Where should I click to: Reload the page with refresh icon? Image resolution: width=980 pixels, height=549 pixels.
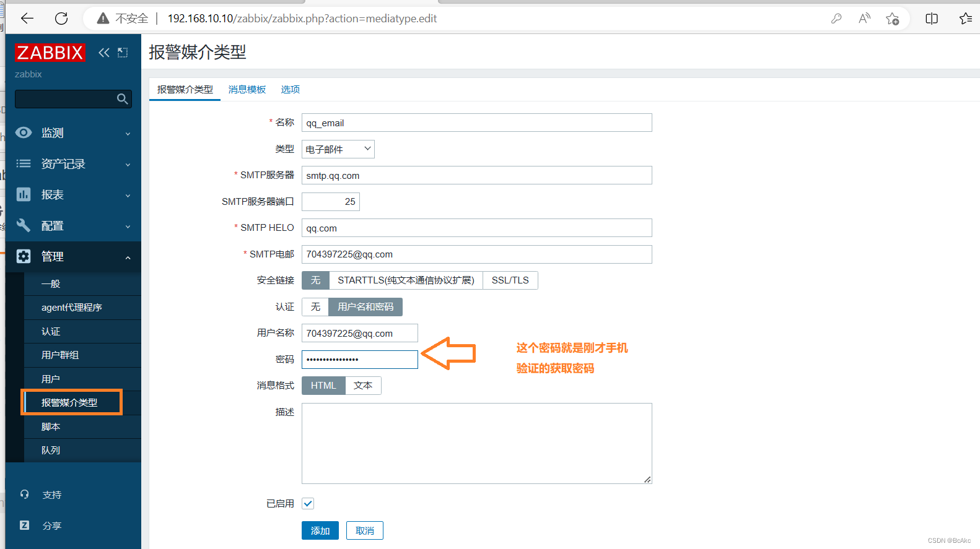point(61,19)
